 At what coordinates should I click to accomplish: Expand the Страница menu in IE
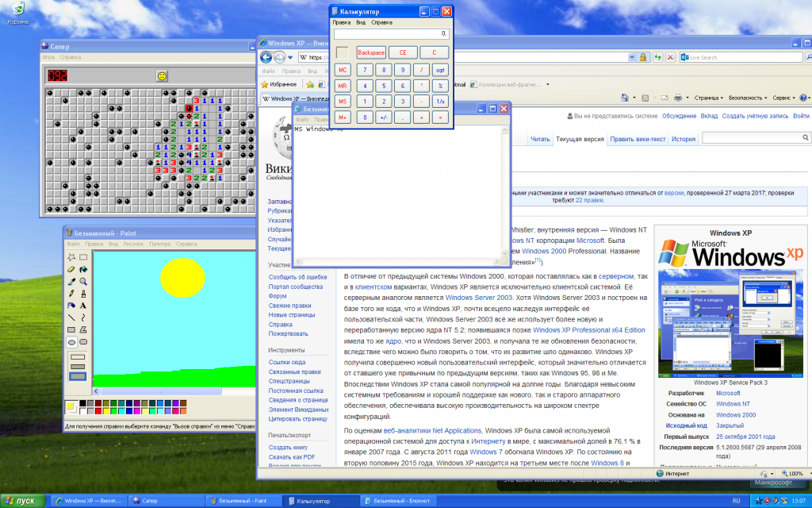tap(708, 98)
